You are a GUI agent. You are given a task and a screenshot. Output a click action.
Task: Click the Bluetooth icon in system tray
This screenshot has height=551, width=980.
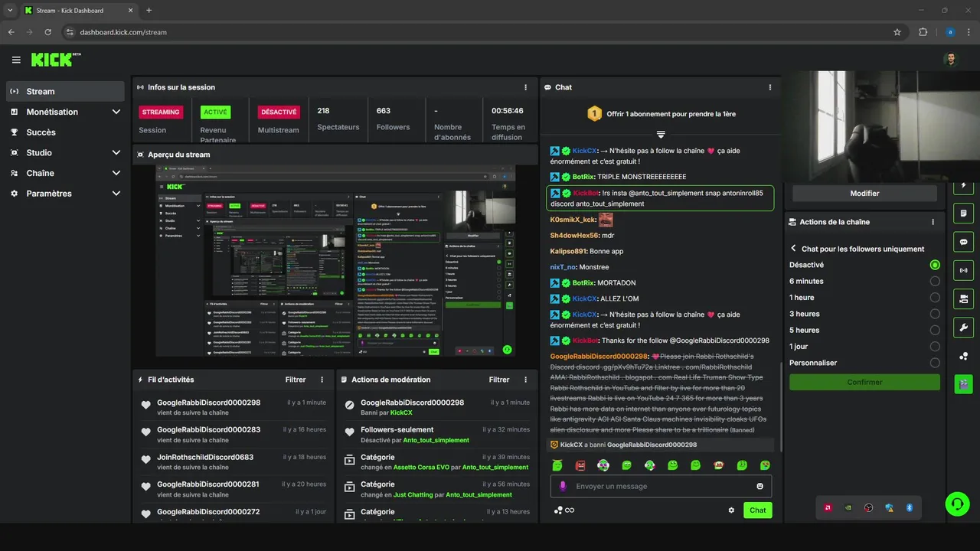(x=910, y=507)
